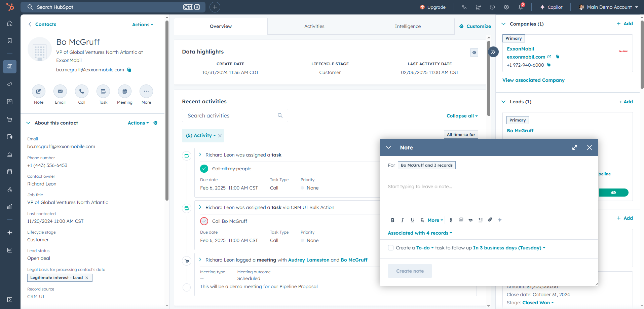644x309 pixels.
Task: Collapse the Companies (1) section
Action: [503, 24]
